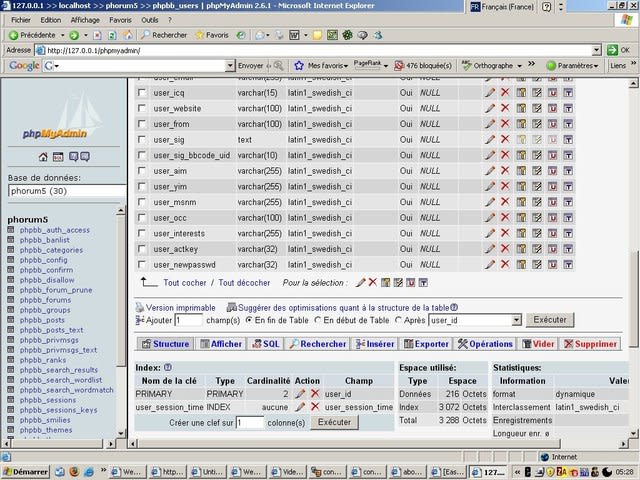Open the address bar dropdown arrow

[596, 51]
